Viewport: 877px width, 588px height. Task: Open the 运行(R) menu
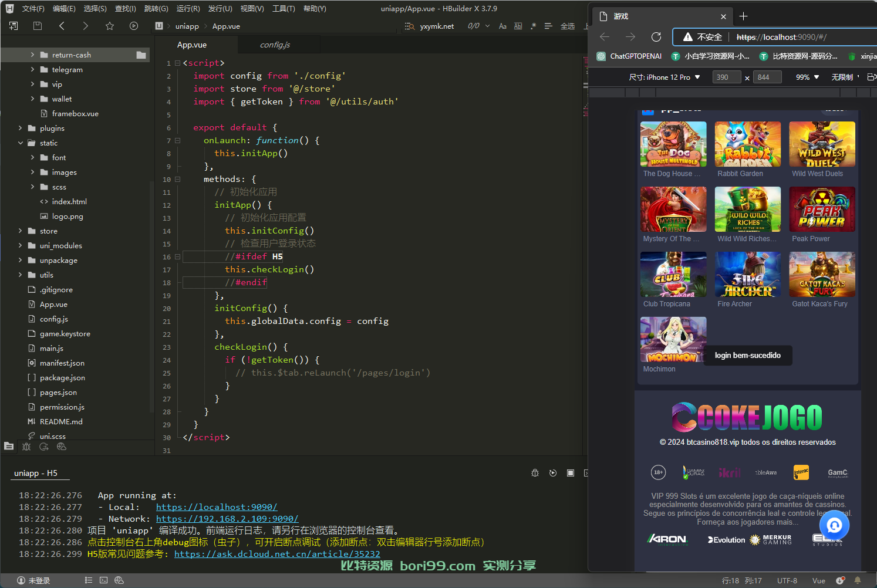pos(188,8)
